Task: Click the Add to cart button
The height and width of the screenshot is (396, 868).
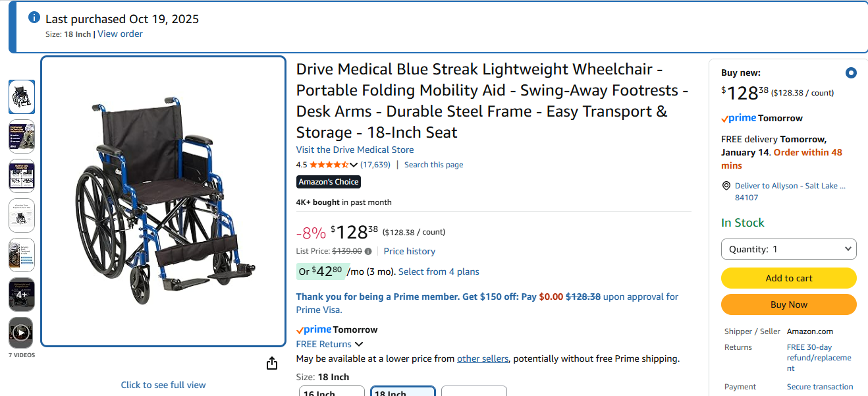Action: (x=788, y=278)
